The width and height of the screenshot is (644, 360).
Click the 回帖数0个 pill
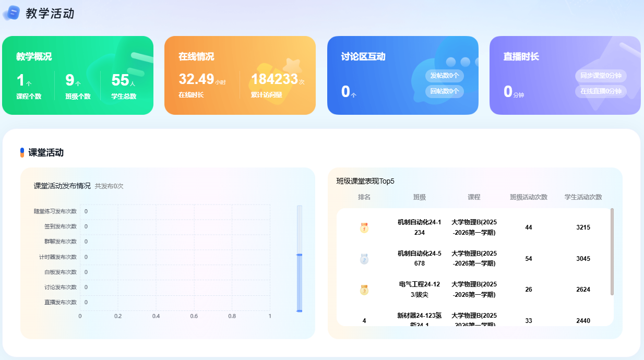tap(444, 91)
